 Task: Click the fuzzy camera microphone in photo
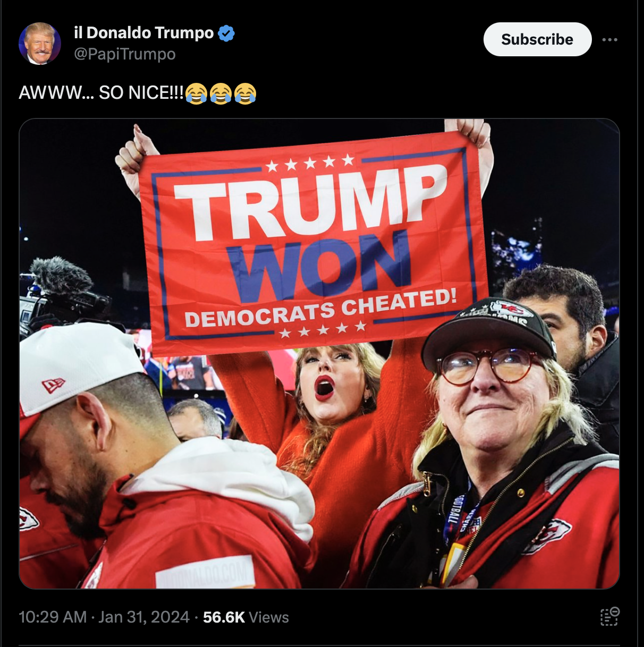pos(61,277)
